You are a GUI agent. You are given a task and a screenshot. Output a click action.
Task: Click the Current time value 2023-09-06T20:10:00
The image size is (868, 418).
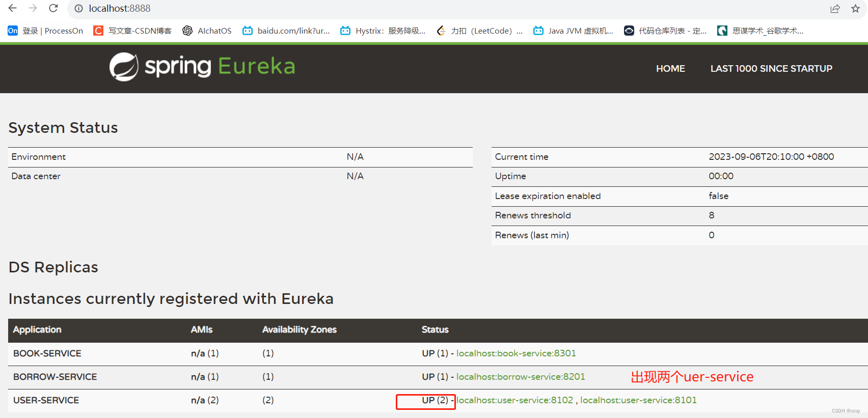771,157
